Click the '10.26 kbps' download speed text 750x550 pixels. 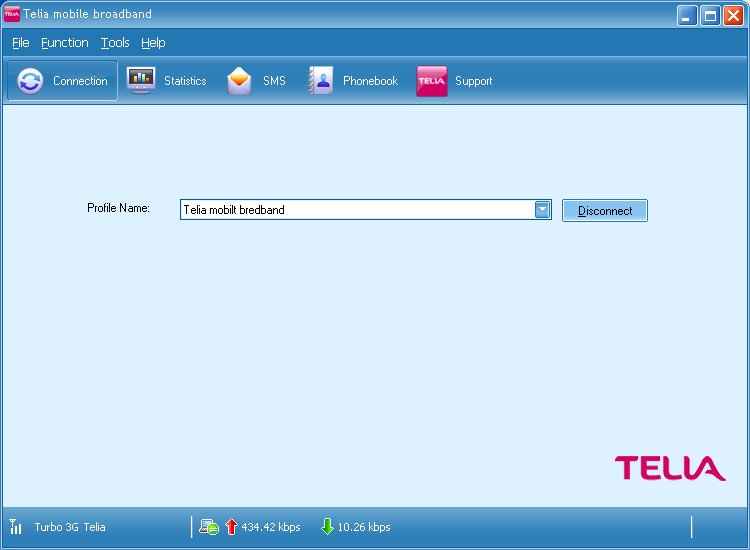click(364, 527)
